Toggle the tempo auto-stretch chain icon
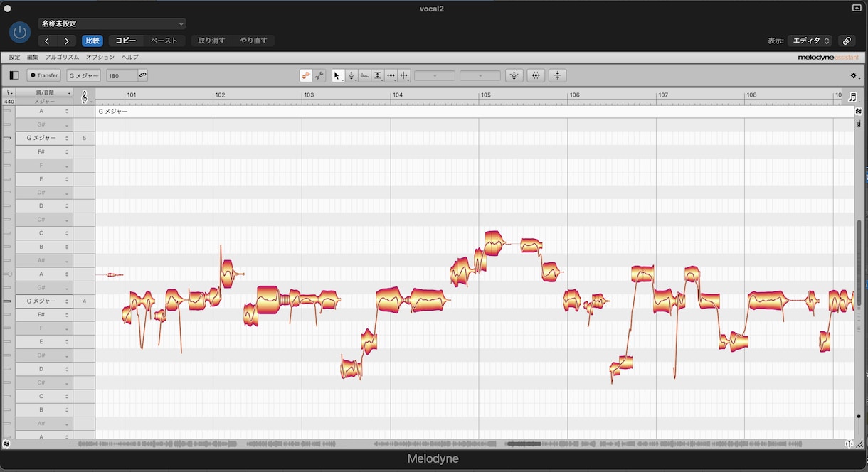868x472 pixels. click(142, 75)
